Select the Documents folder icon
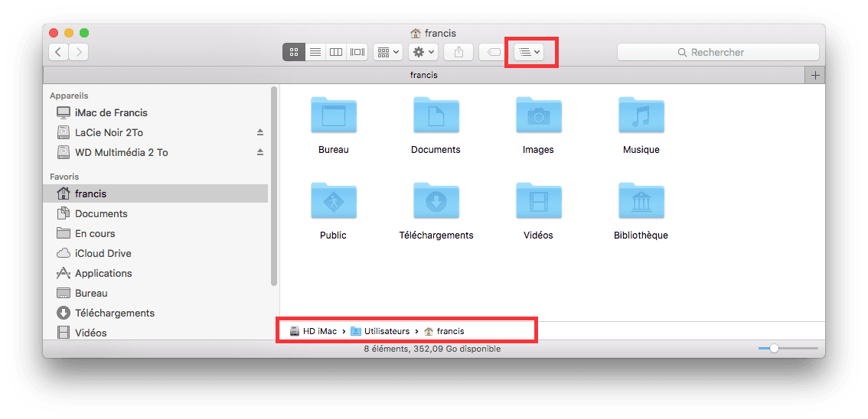The image size is (868, 419). pos(436,115)
